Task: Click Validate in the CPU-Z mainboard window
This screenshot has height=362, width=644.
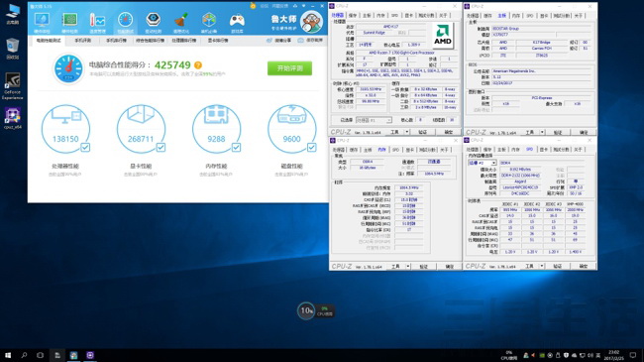Action: click(558, 133)
